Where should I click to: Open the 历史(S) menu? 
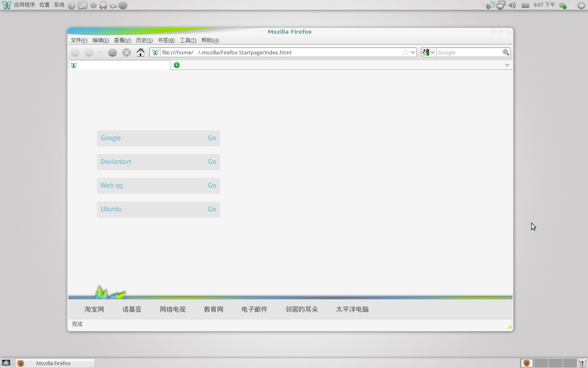[x=144, y=40]
